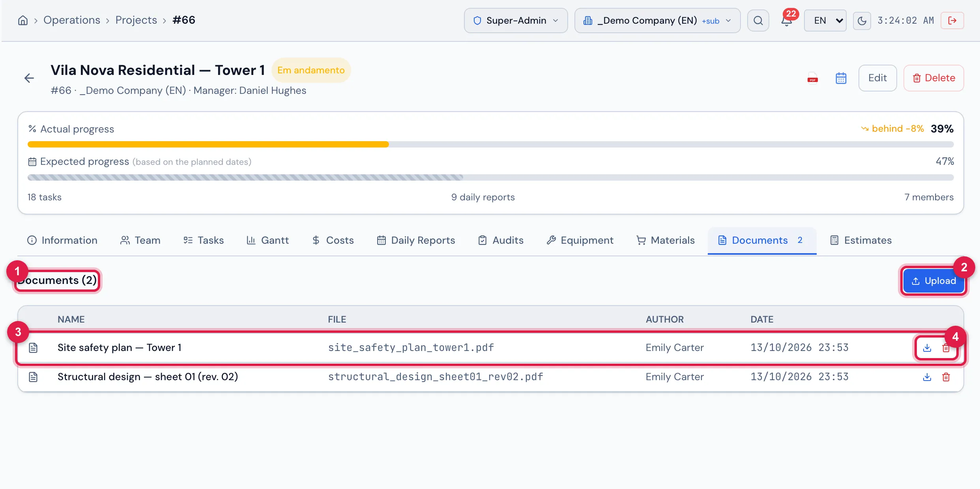Open the Costs tab
The width and height of the screenshot is (980, 489).
point(333,241)
